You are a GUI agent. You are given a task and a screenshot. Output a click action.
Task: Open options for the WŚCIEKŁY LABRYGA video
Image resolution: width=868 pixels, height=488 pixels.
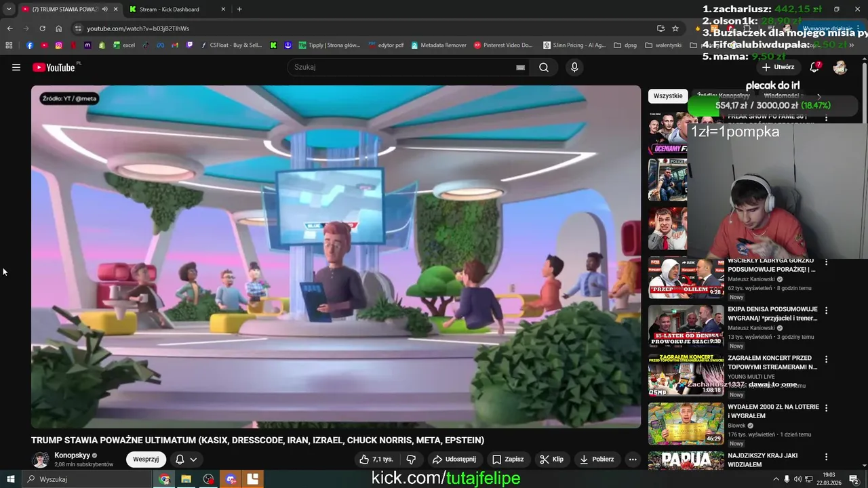826,262
